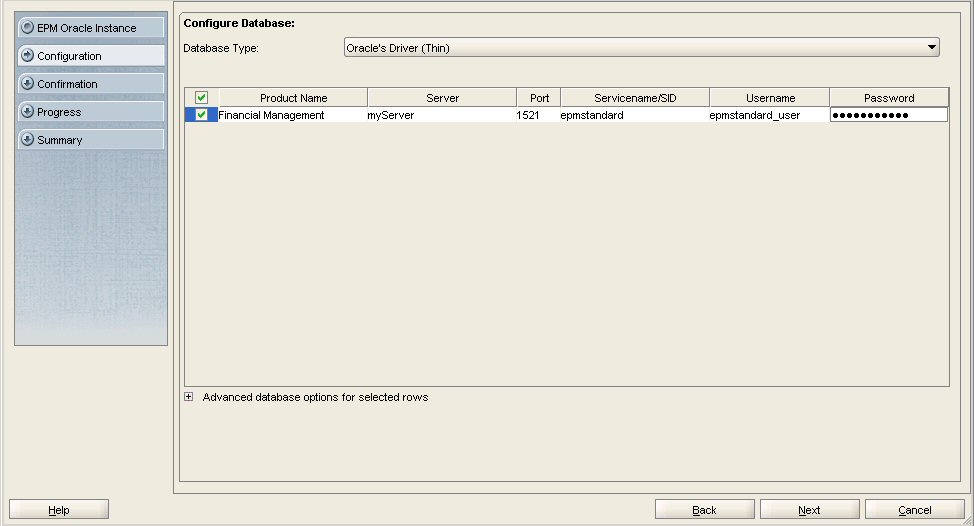The height and width of the screenshot is (526, 974).
Task: Click the 1521 port cell
Action: pos(538,115)
